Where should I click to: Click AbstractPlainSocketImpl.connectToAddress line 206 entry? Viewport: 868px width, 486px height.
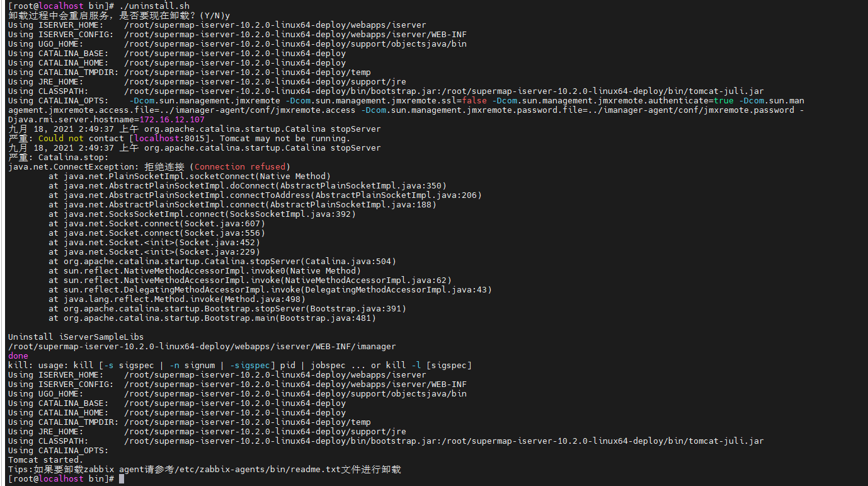pyautogui.click(x=265, y=195)
